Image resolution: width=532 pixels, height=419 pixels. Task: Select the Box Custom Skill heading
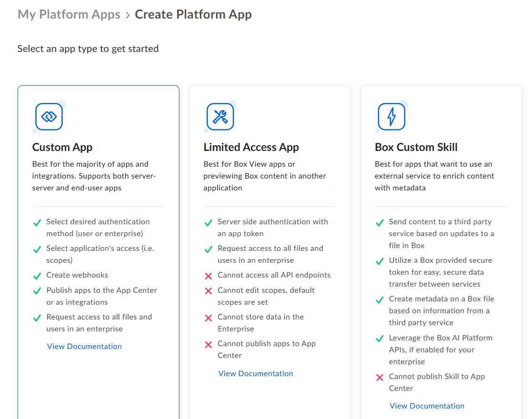click(x=416, y=147)
